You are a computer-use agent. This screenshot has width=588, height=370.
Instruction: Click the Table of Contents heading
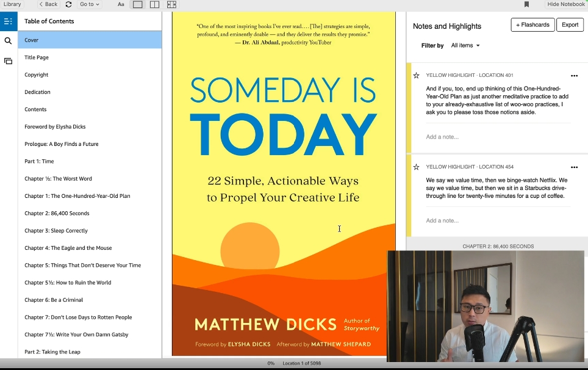click(x=49, y=21)
